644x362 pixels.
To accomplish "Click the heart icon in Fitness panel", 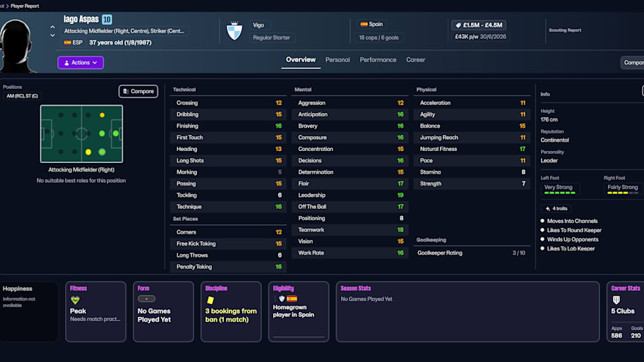I will (x=75, y=301).
